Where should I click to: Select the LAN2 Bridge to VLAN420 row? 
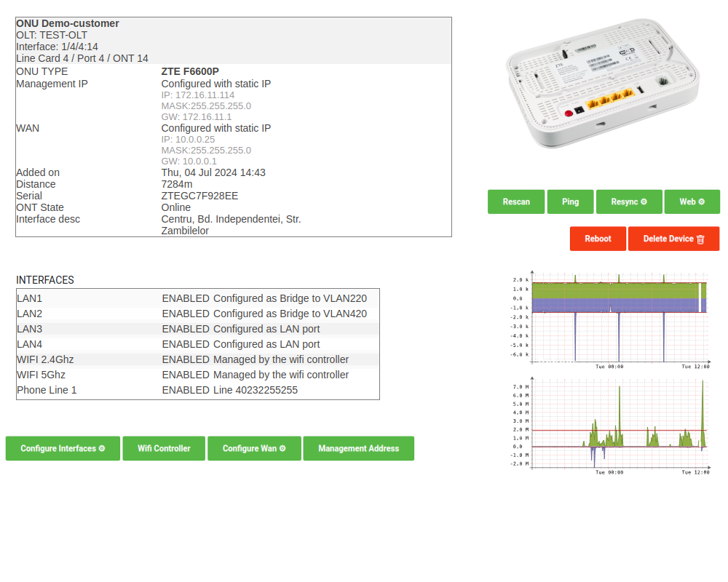pyautogui.click(x=197, y=314)
